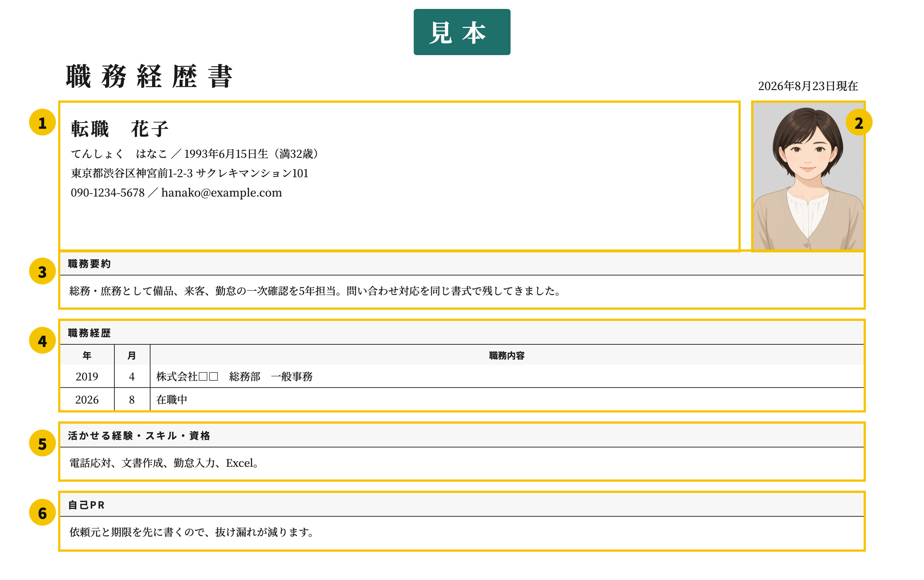Click the text beginning 依頼元と期限を先に書く
924x580 pixels.
[x=192, y=532]
